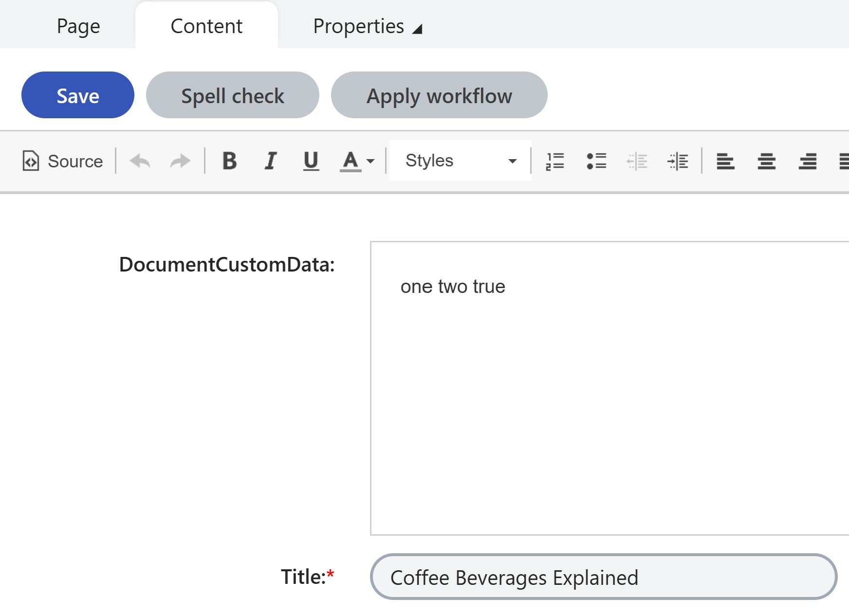Center align the text
Screen dimensions: 849x616
[x=767, y=161]
